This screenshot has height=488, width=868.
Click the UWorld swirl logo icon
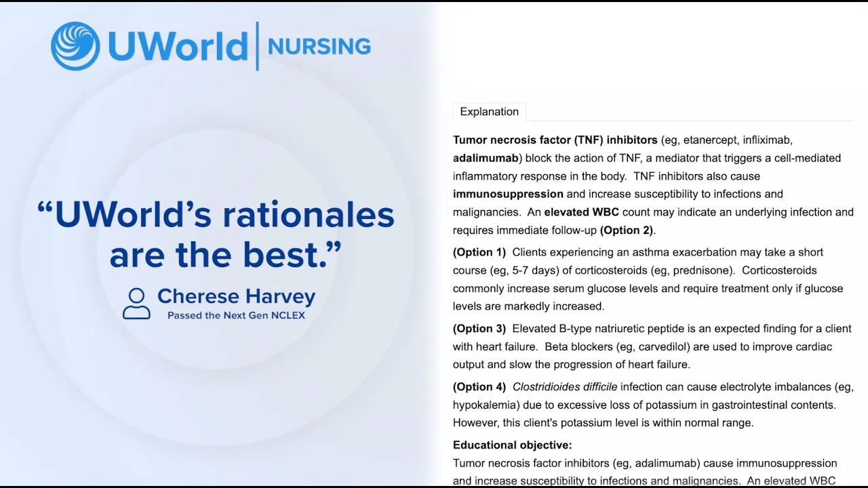(x=75, y=46)
